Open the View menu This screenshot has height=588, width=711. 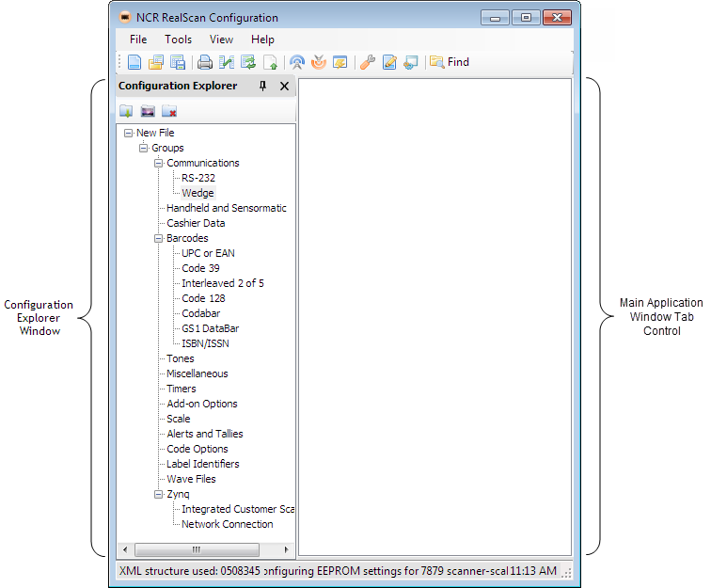point(221,40)
